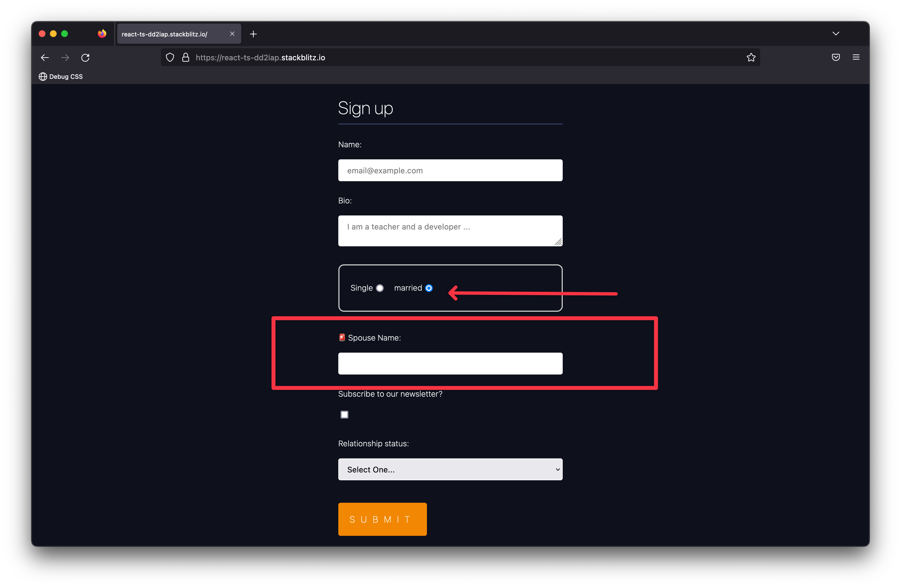The width and height of the screenshot is (901, 588).
Task: Open the Pocket save icon
Action: coord(836,58)
